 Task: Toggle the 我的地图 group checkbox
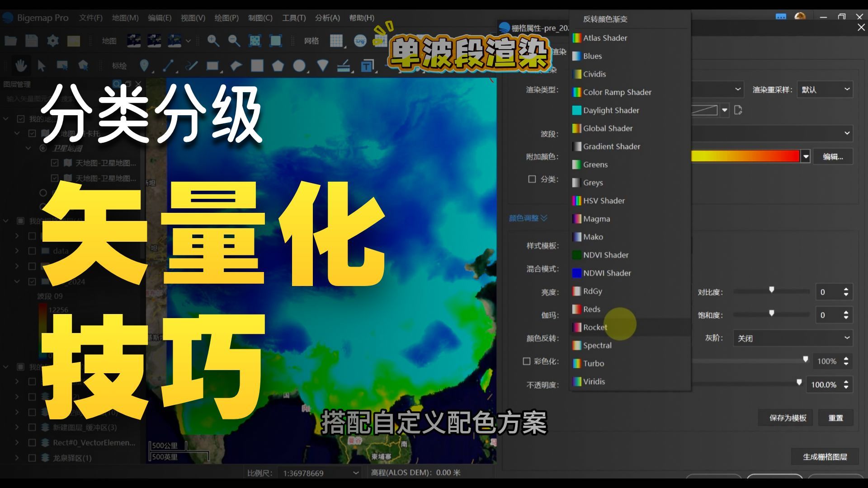coord(21,119)
